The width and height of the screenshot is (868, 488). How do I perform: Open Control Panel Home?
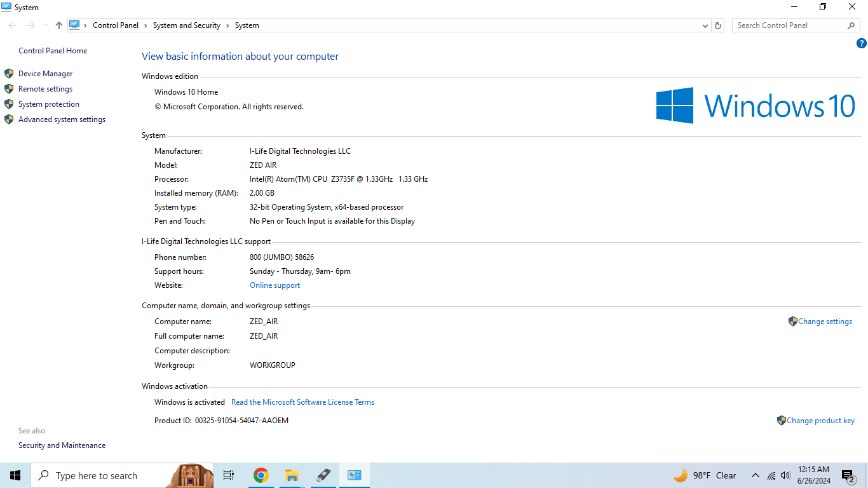click(x=53, y=51)
